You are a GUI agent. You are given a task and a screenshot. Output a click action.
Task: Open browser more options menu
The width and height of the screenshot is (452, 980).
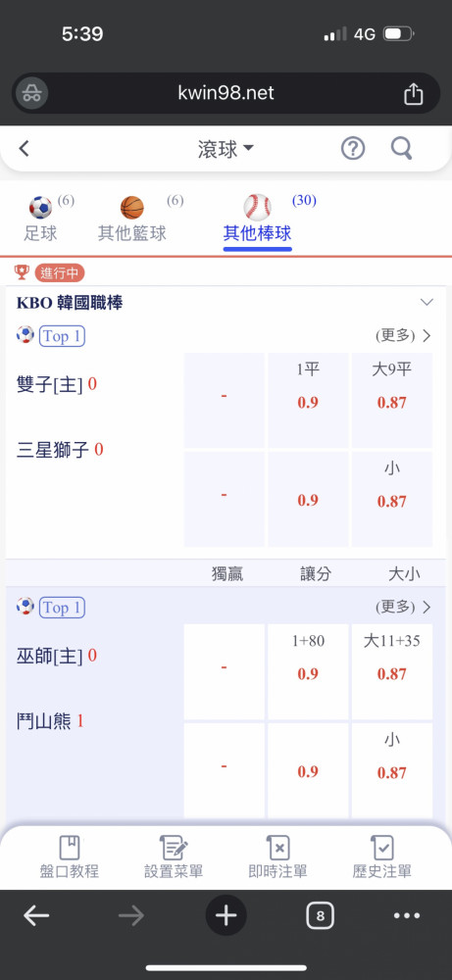[x=407, y=916]
